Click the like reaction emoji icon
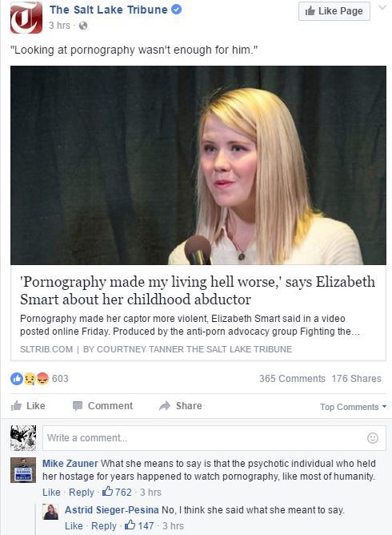This screenshot has height=535, width=392. point(16,378)
